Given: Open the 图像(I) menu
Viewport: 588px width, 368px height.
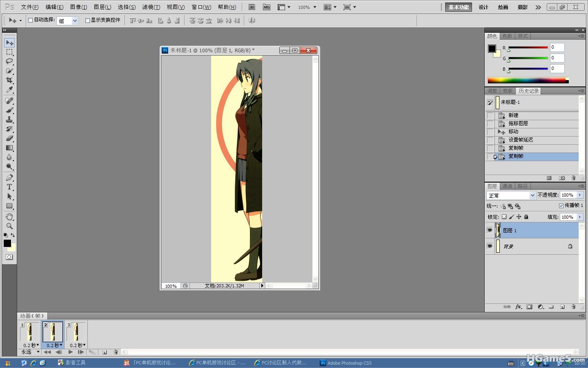Looking at the screenshot, I should (x=78, y=7).
